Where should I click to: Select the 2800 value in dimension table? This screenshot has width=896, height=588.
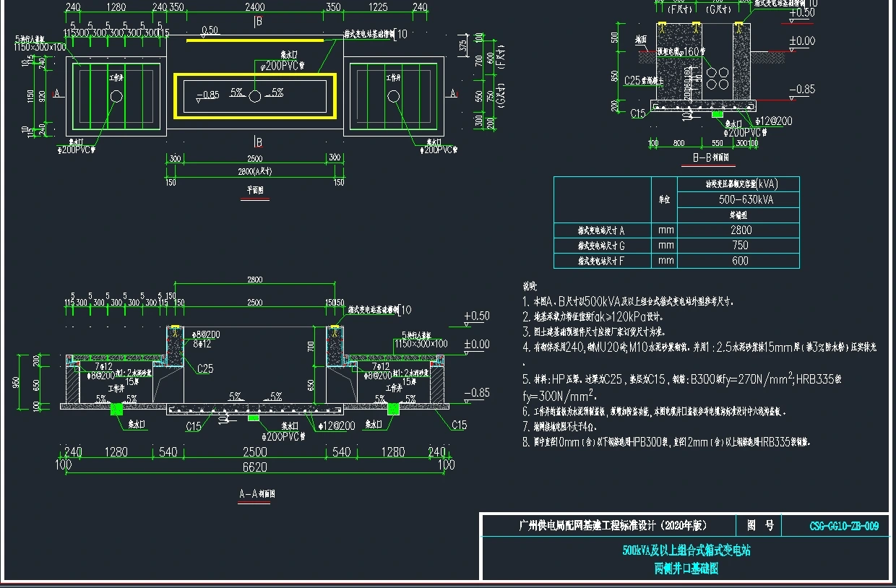pyautogui.click(x=740, y=230)
